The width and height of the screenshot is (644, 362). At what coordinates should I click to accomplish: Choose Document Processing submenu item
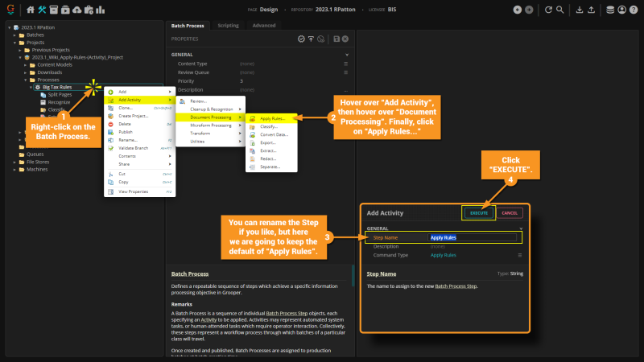coord(211,117)
